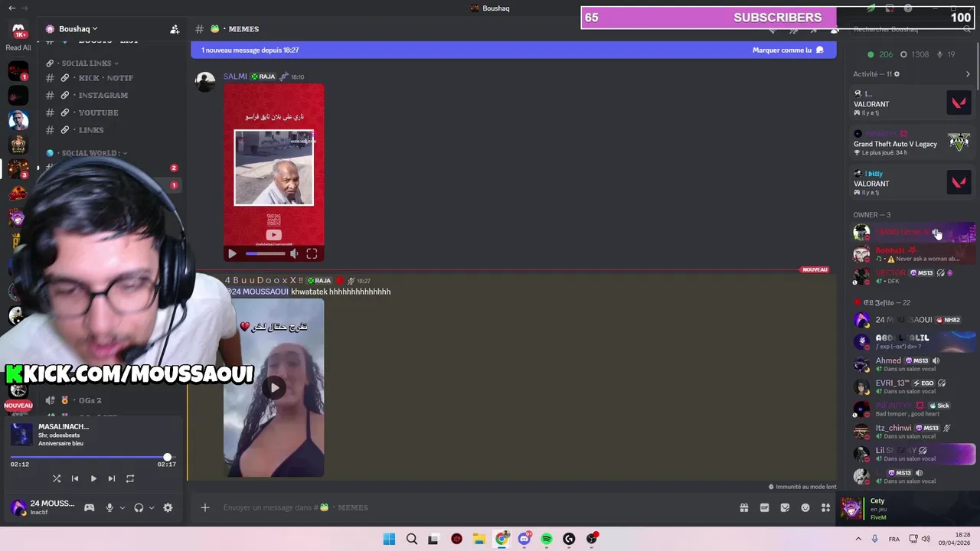Viewport: 980px width, 551px height.
Task: Toggle repeat in the music widget
Action: (x=130, y=478)
